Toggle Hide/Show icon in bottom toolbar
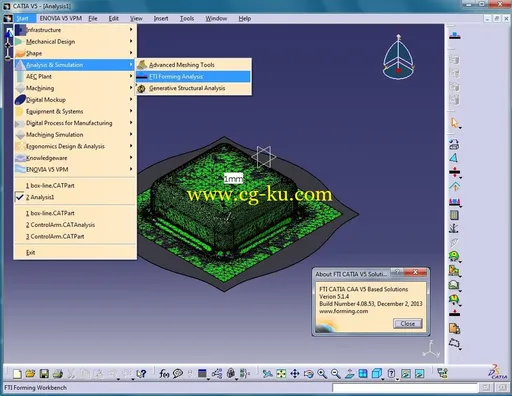This screenshot has height=396, width=512. (406, 374)
